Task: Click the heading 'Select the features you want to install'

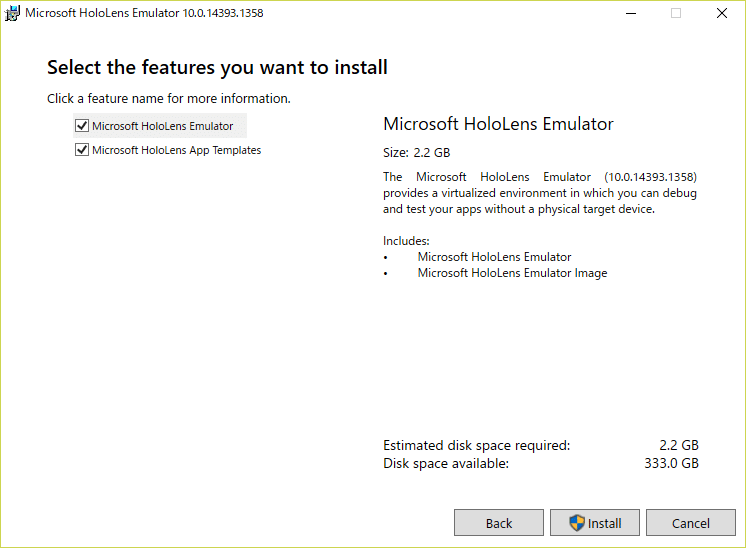Action: point(217,68)
